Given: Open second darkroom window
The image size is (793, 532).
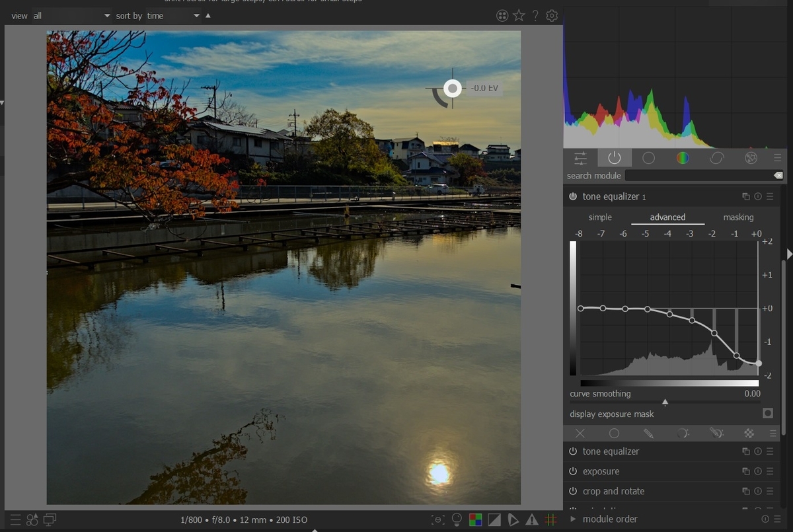Looking at the screenshot, I should point(50,520).
